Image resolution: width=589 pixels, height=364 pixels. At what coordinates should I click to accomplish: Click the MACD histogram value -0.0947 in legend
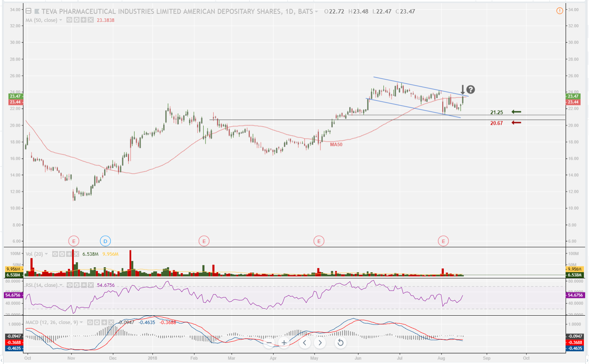coord(126,322)
